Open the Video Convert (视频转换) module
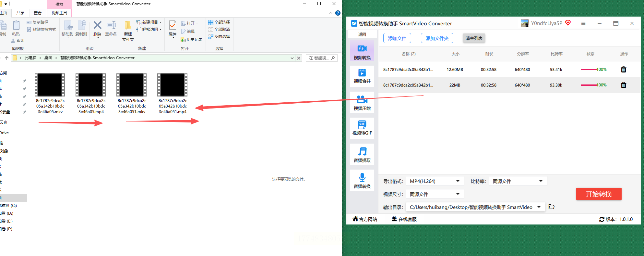 click(x=362, y=51)
